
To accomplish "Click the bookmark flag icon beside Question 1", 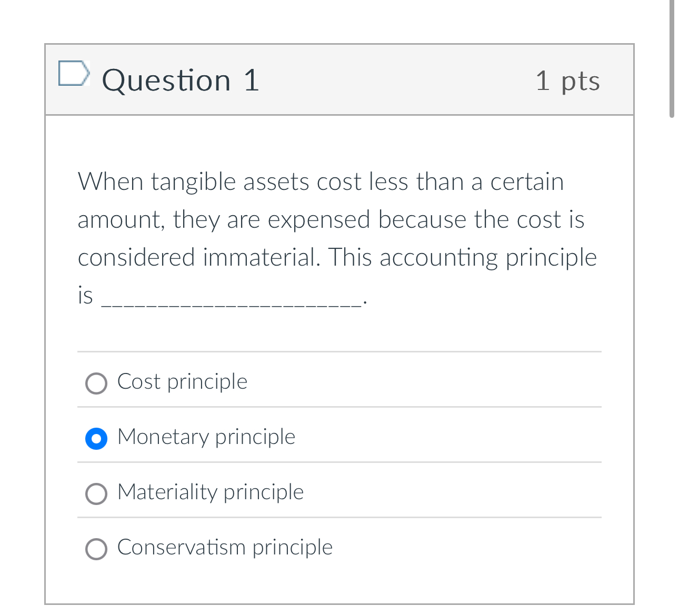I will pyautogui.click(x=74, y=73).
